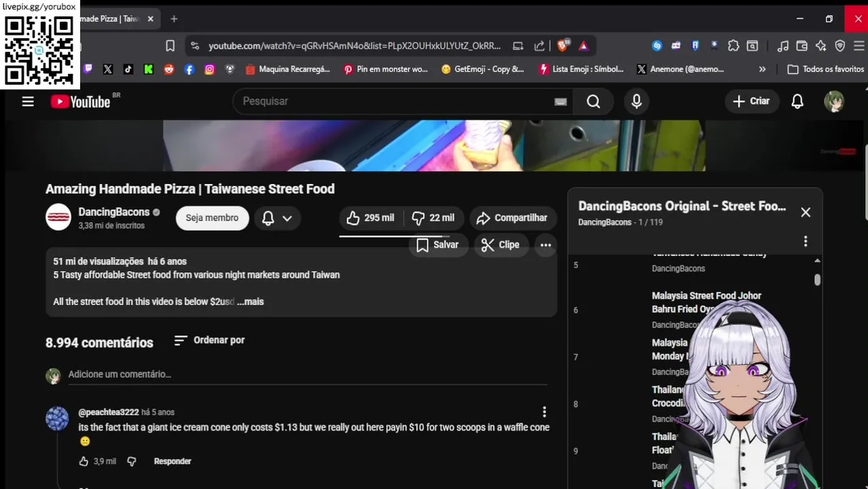Open Reddit bookmark icon
Screen dimensions: 868x489
click(x=169, y=69)
